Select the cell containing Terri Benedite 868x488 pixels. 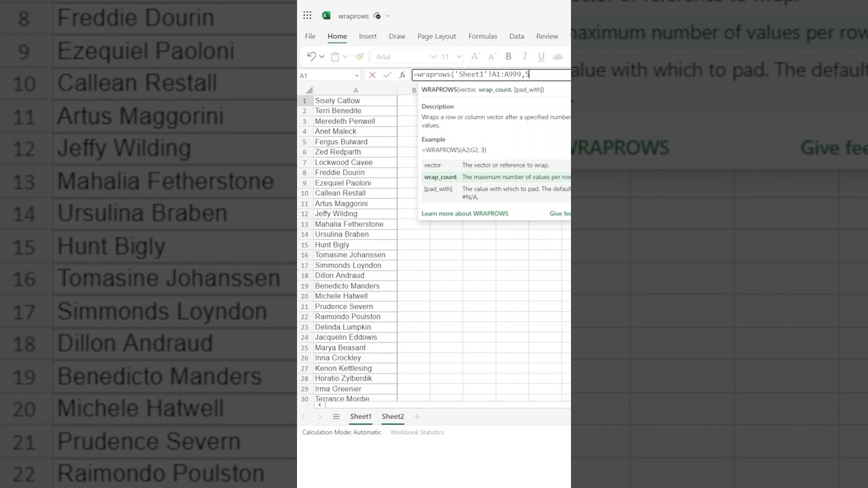(355, 110)
